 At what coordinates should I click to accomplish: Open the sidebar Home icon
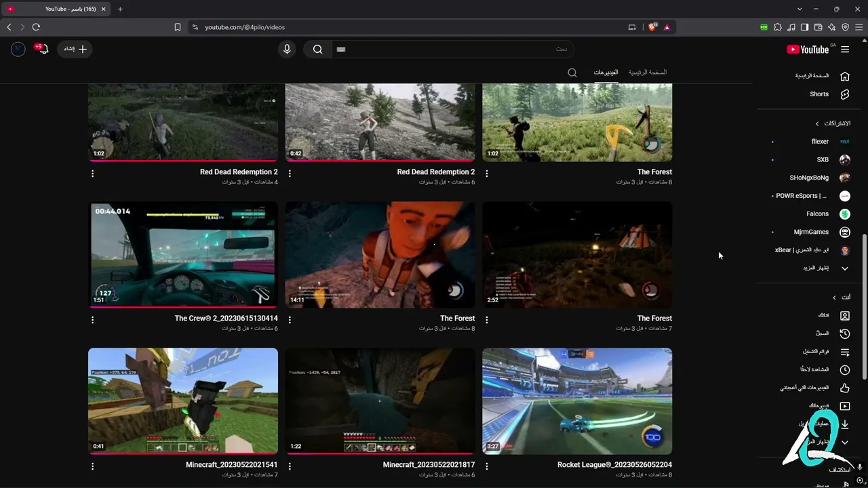coord(845,76)
